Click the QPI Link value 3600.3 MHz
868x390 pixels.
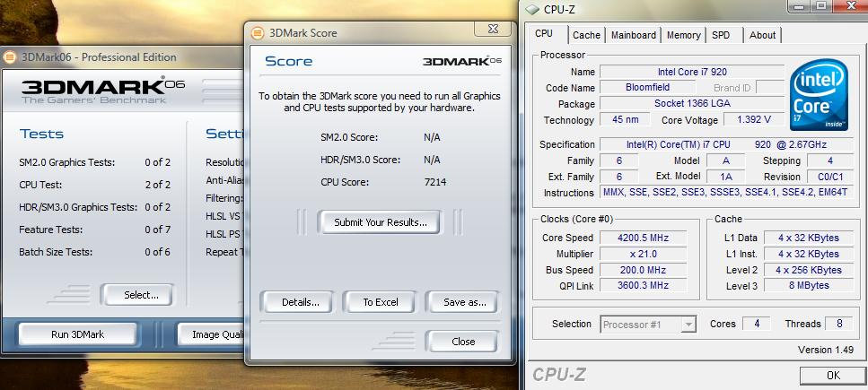tap(644, 285)
